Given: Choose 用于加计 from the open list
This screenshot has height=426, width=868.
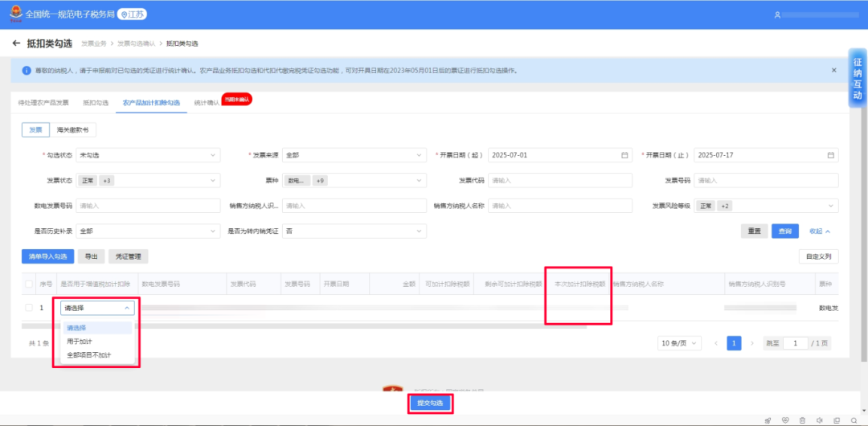Looking at the screenshot, I should [x=97, y=342].
